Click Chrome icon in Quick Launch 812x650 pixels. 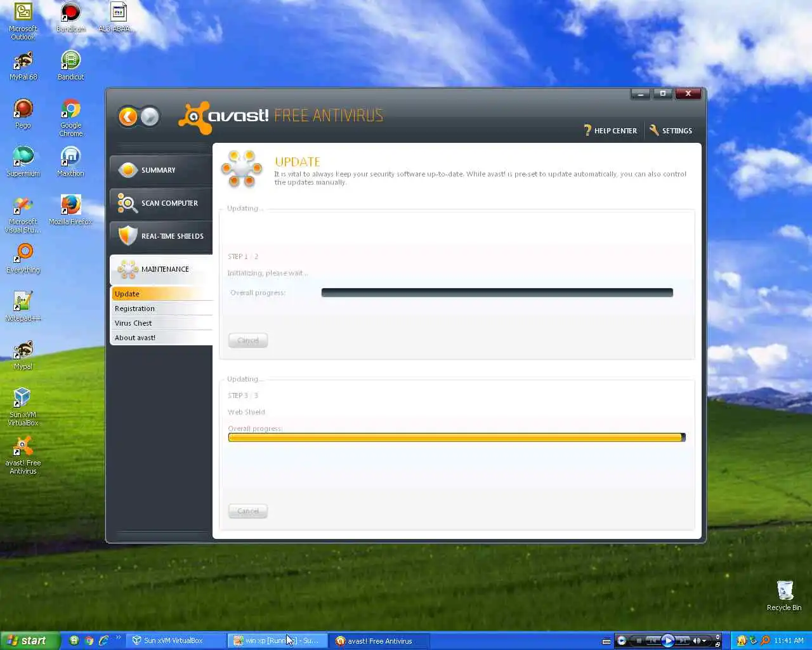click(89, 640)
